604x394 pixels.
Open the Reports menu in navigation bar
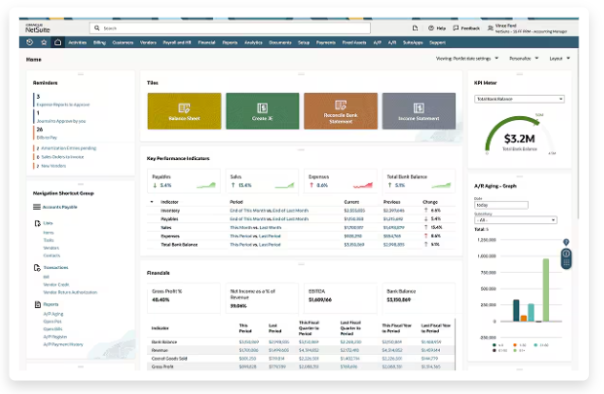[230, 42]
